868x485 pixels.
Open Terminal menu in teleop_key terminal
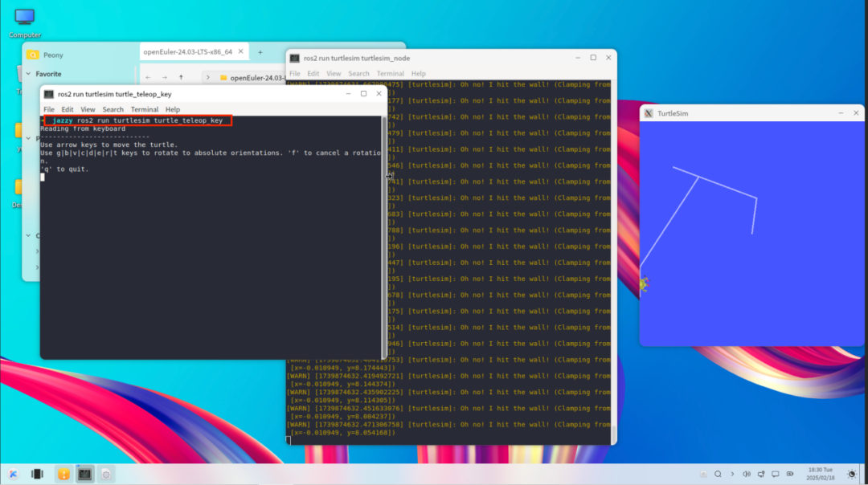click(145, 109)
